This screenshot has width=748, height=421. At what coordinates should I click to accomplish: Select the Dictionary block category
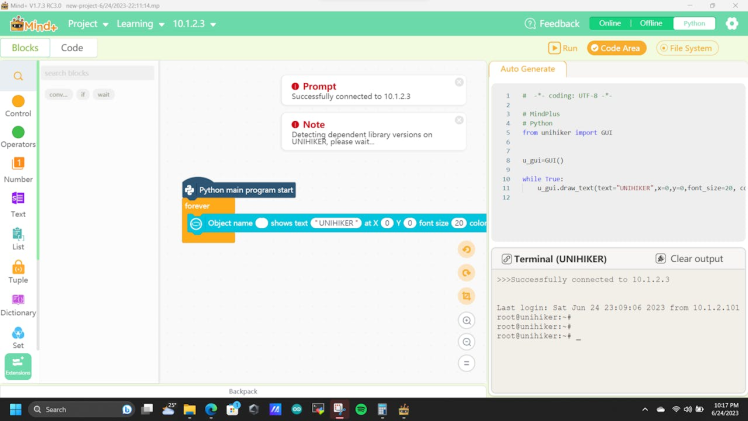[18, 305]
